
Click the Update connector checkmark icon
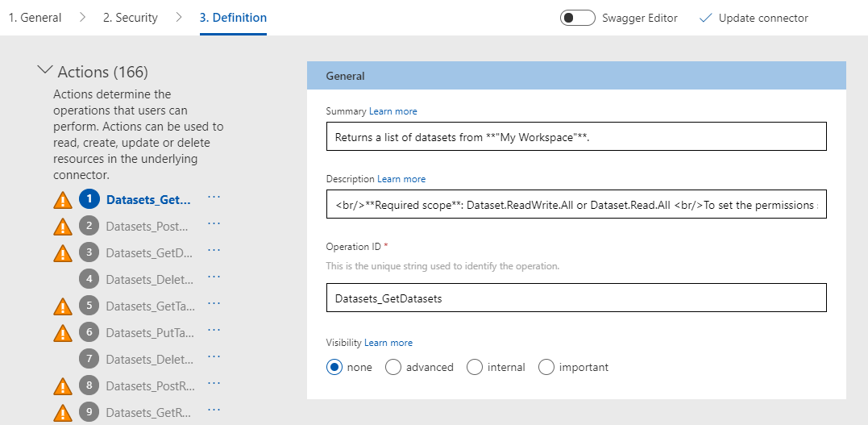pos(705,19)
